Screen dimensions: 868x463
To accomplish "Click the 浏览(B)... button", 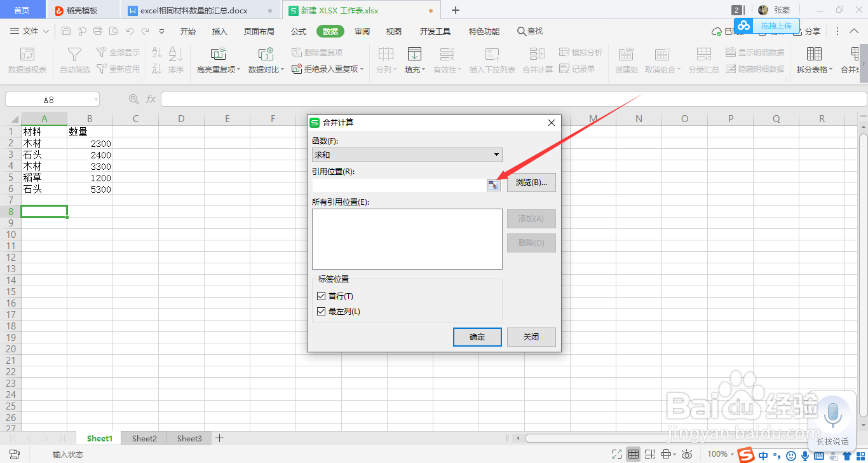I will tap(531, 183).
